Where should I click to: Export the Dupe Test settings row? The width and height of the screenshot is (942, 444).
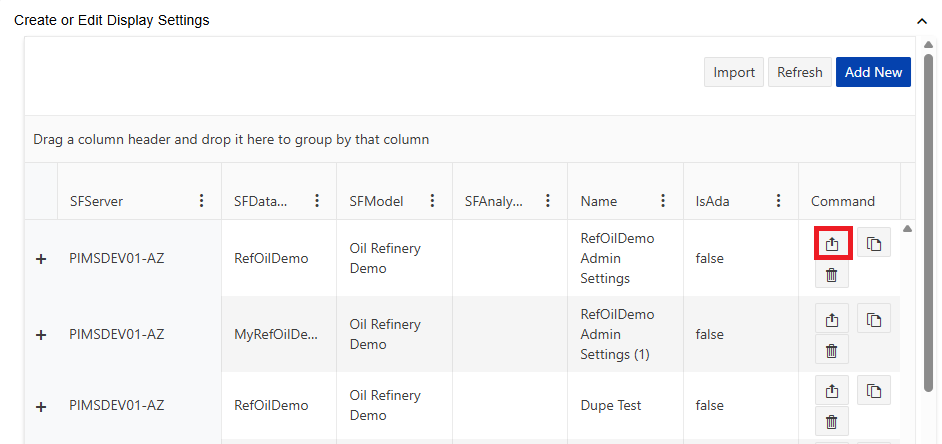click(832, 390)
